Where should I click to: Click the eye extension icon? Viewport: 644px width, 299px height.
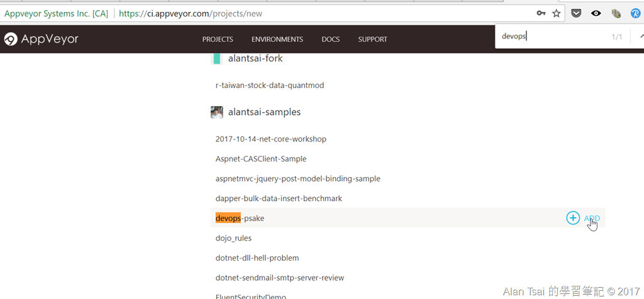pos(596,14)
